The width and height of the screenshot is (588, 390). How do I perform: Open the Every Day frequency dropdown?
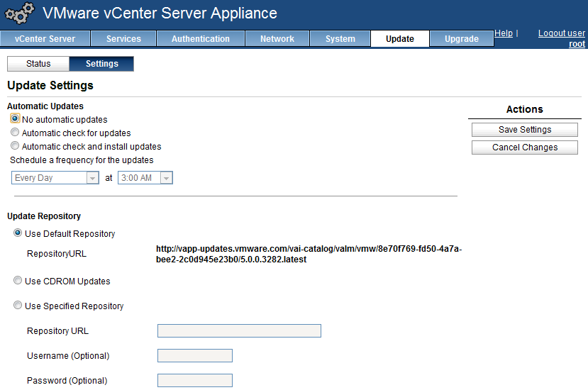point(55,178)
